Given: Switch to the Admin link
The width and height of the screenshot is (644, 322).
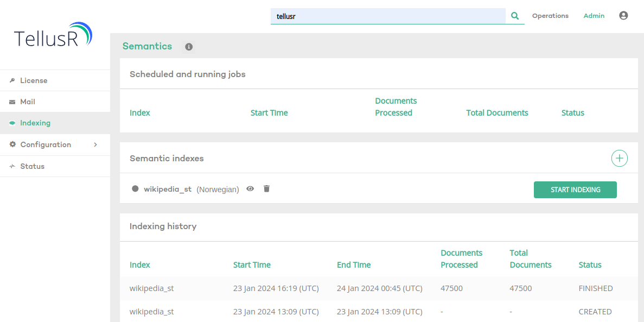Looking at the screenshot, I should tap(594, 16).
